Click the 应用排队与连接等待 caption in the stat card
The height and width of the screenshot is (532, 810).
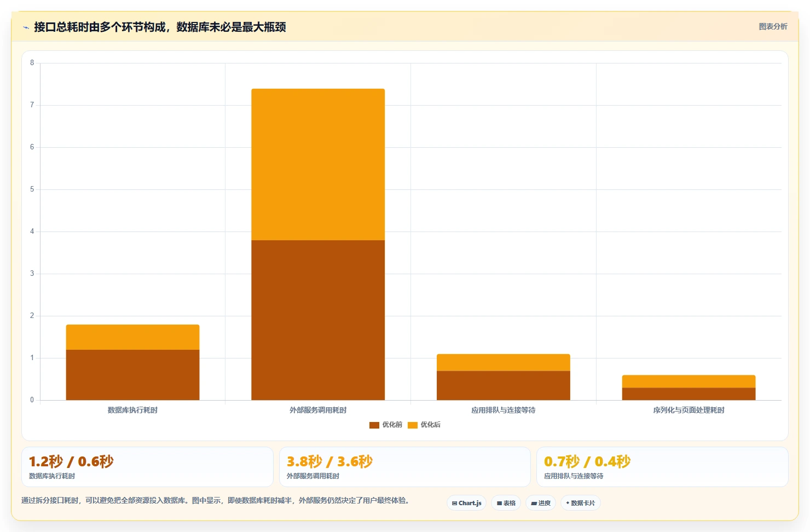pyautogui.click(x=574, y=476)
